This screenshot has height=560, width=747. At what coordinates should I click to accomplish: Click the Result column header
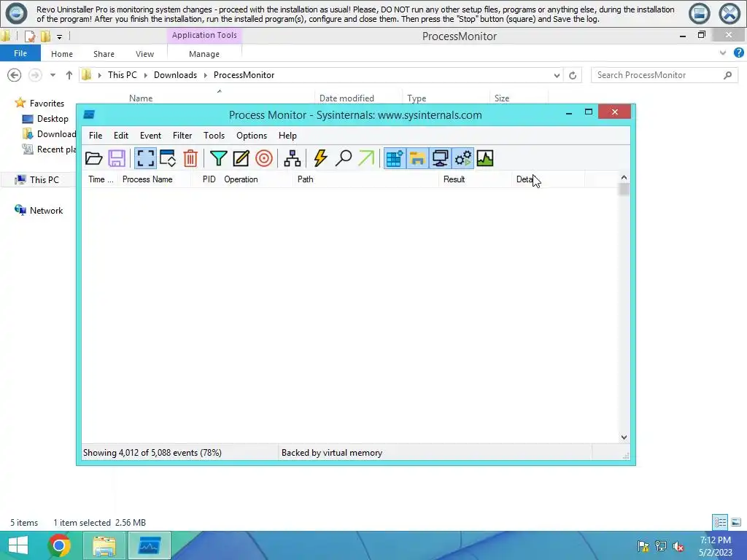[x=475, y=179]
